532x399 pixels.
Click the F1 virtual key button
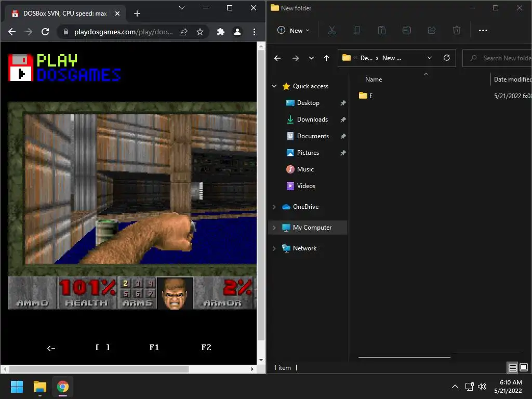pyautogui.click(x=154, y=348)
